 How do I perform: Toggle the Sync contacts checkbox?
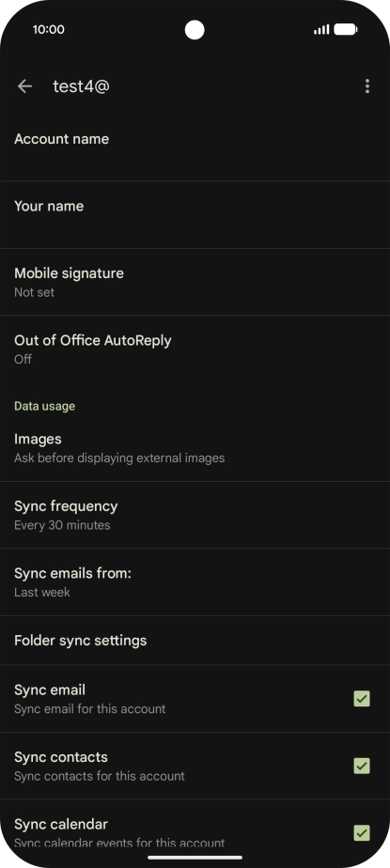362,766
